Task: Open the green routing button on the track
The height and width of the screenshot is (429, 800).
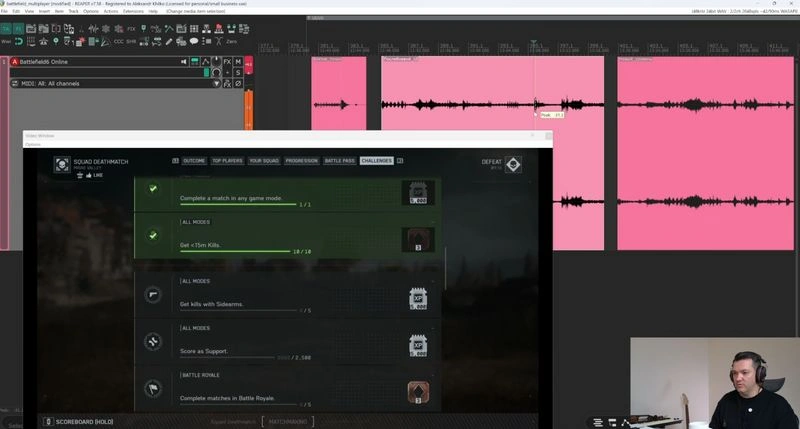Action: pos(195,62)
